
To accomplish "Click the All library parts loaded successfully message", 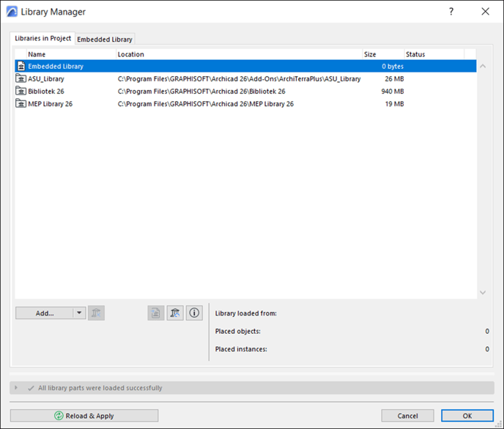I will 100,388.
